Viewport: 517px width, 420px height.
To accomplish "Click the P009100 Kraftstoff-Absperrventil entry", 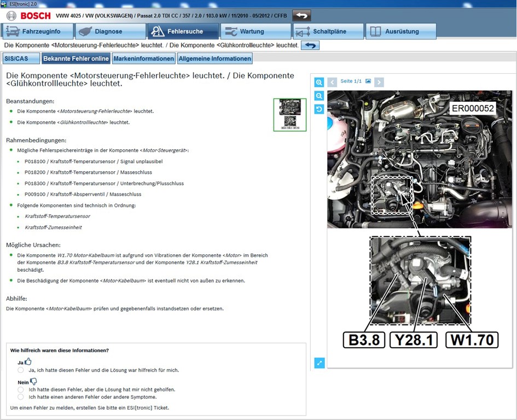I will tap(83, 194).
